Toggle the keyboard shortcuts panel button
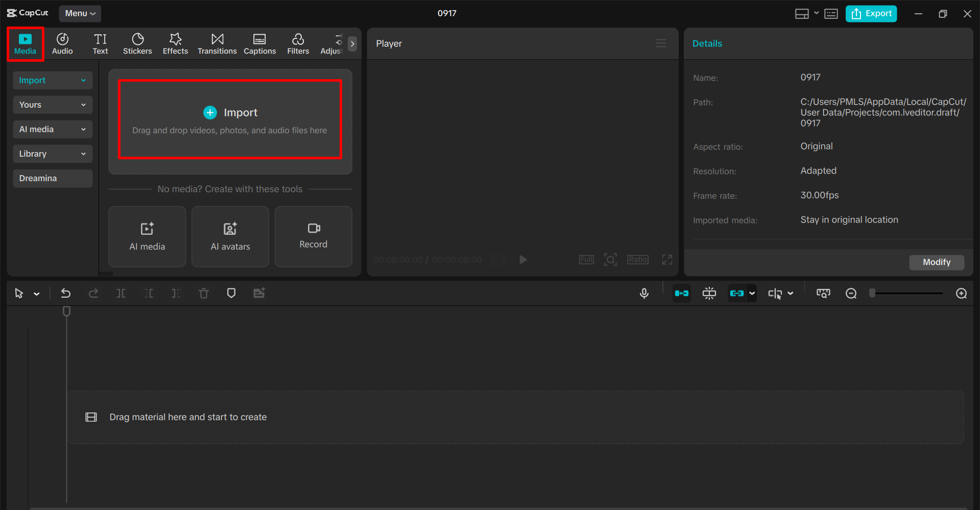The image size is (980, 510). tap(831, 14)
